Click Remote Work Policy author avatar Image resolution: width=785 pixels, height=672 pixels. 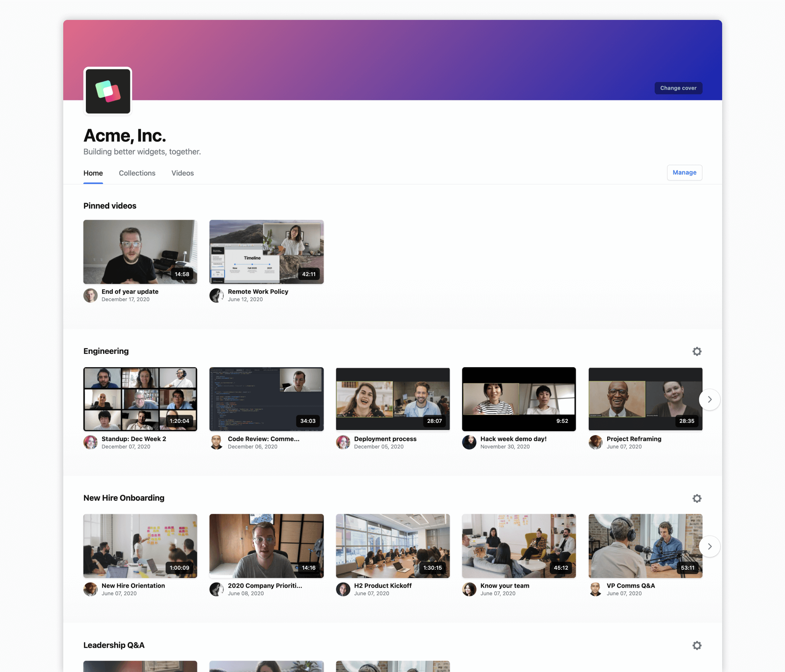coord(217,295)
